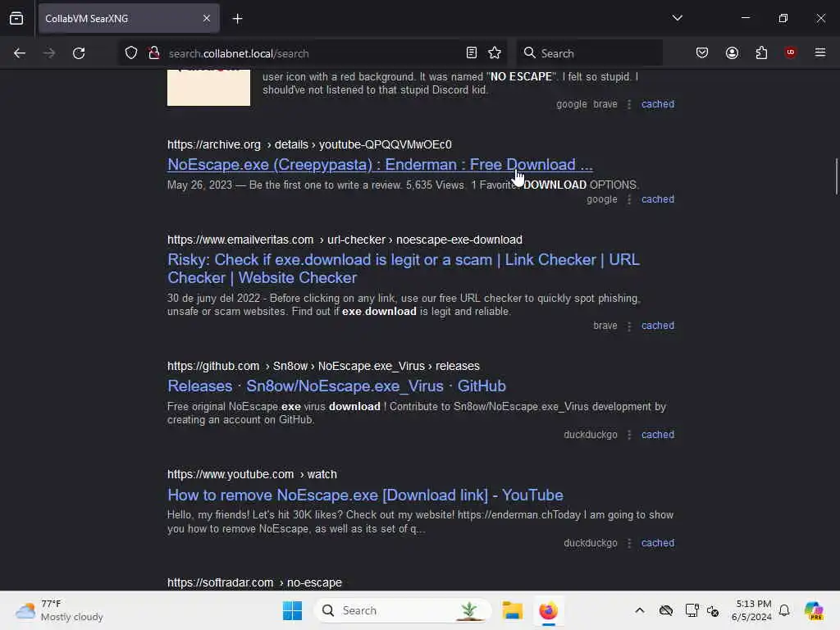Expand options dots on emailveritas result
The height and width of the screenshot is (630, 840).
pyautogui.click(x=629, y=326)
